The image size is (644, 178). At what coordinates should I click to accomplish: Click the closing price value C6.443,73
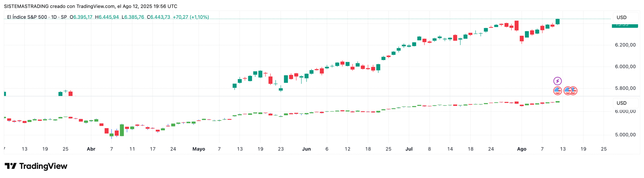point(158,17)
